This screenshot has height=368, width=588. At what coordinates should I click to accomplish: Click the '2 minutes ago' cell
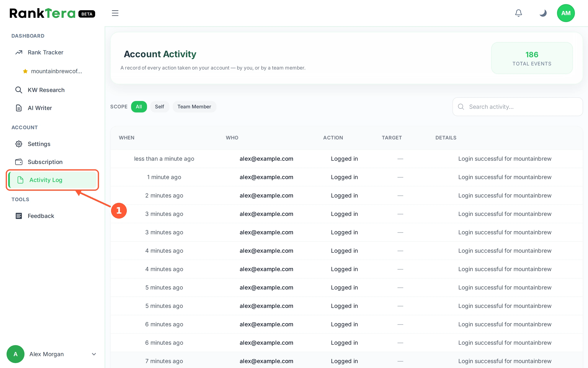point(164,195)
